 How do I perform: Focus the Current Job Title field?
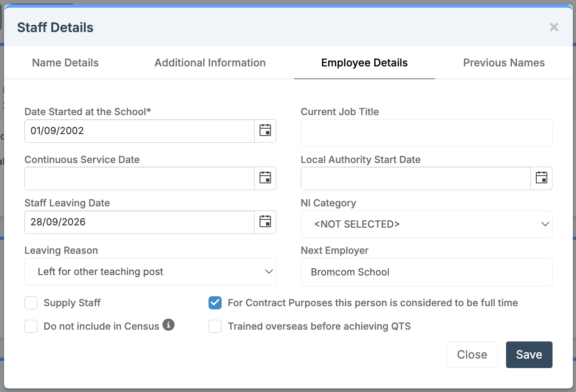[x=427, y=133]
